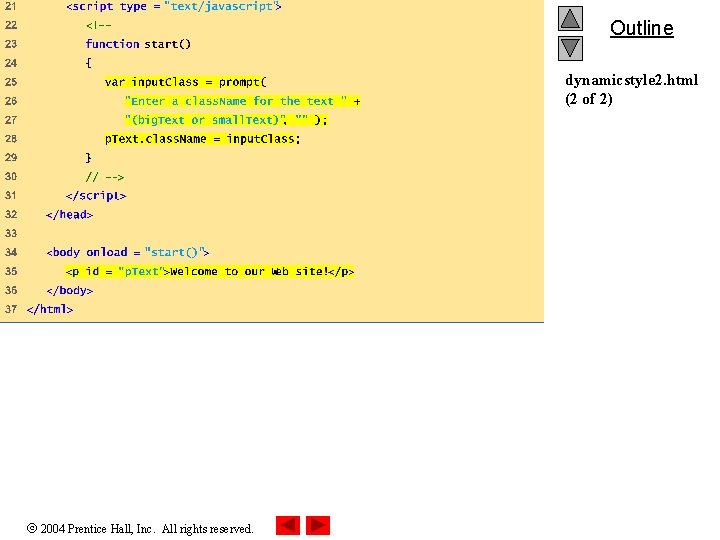720x540 pixels.
Task: Click line number 37
Action: tap(11, 309)
